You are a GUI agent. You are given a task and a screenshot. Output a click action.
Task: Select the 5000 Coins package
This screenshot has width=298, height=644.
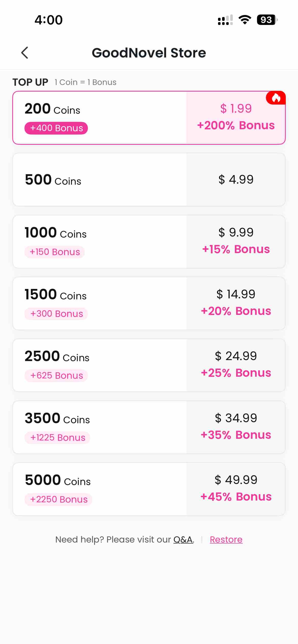point(99,489)
